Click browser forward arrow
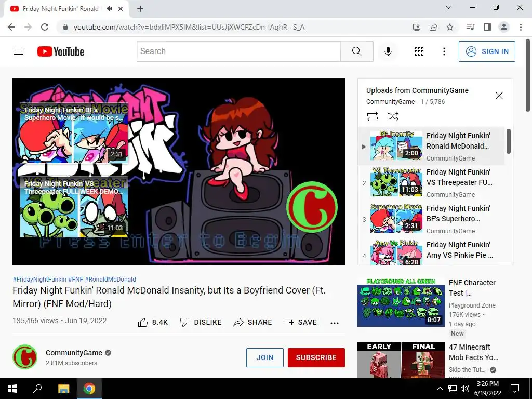Screen dimensions: 532x399 coord(28,27)
